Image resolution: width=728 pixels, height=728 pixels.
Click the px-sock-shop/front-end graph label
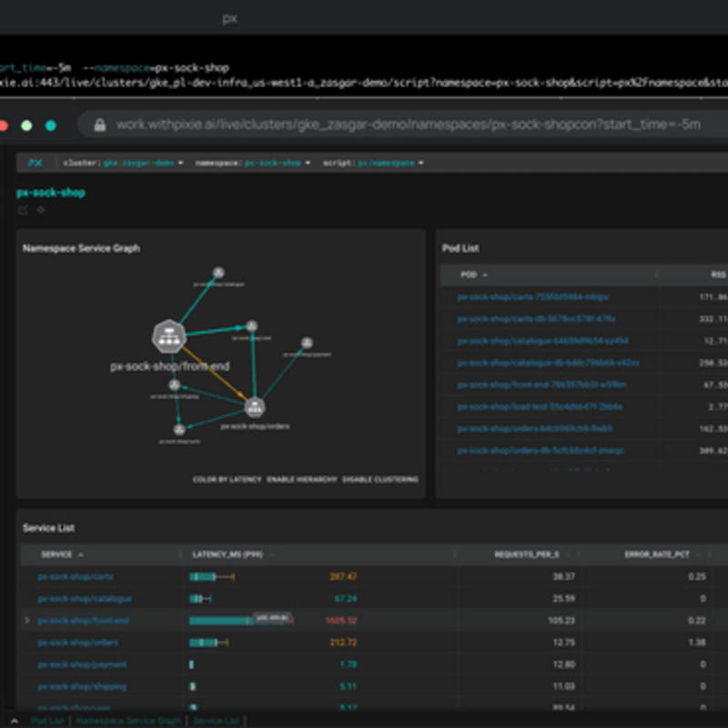169,367
